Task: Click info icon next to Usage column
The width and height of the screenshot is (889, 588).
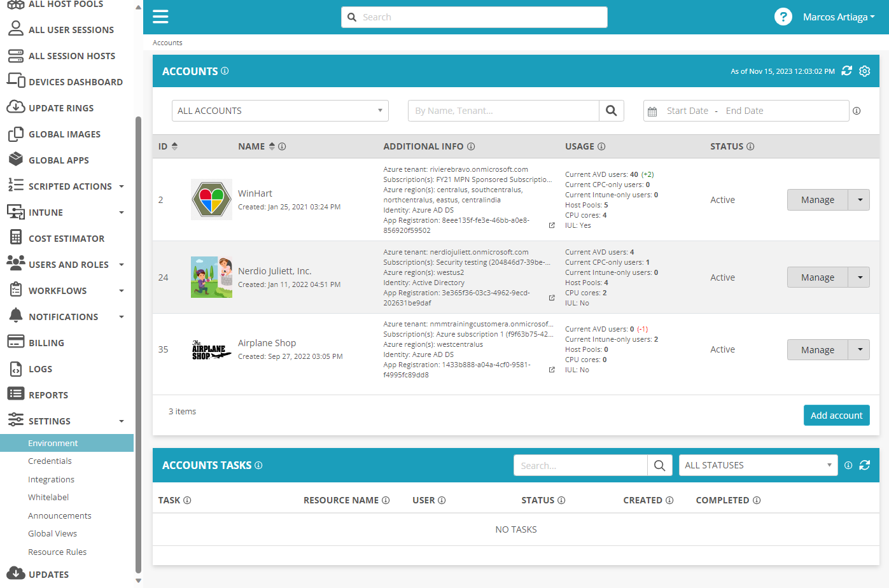Action: [601, 146]
